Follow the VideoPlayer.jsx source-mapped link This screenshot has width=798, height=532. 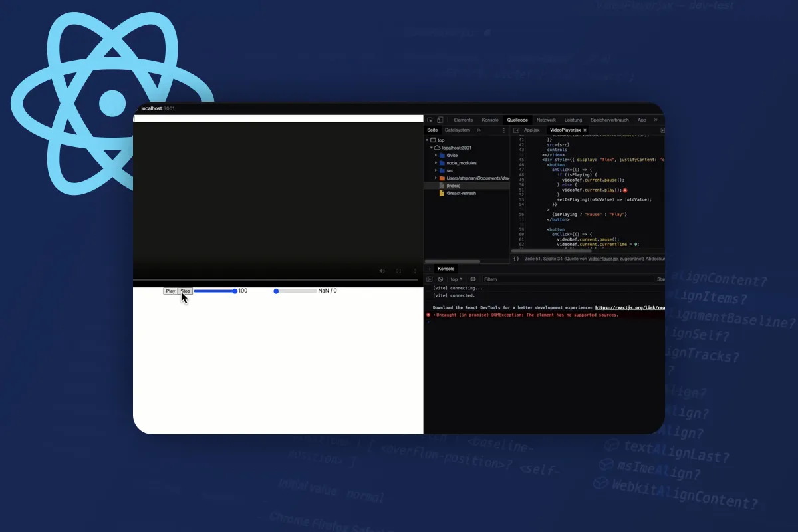coord(604,258)
